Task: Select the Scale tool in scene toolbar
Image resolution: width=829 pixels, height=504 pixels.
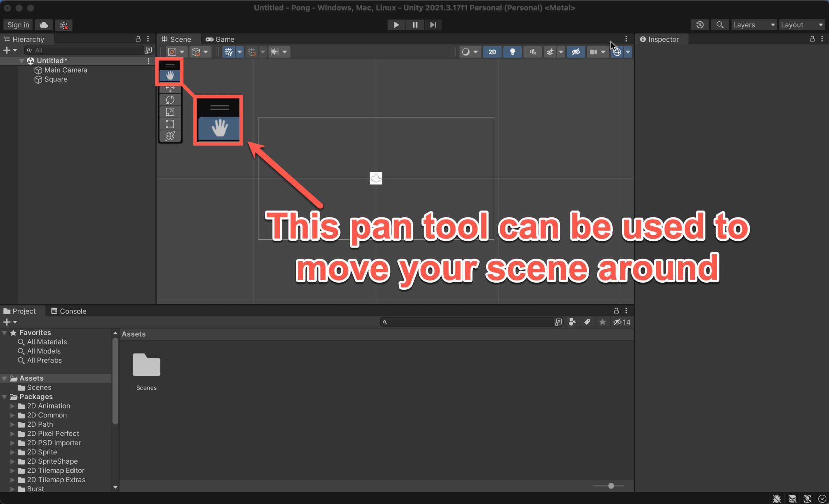Action: (170, 112)
